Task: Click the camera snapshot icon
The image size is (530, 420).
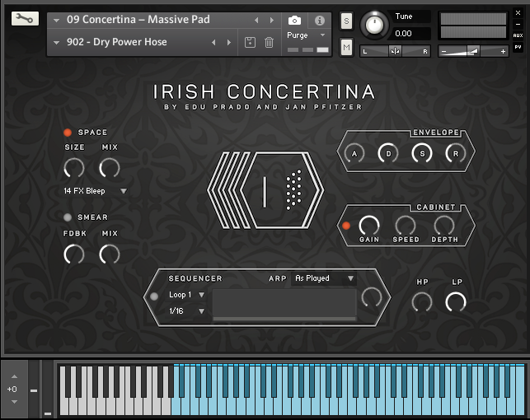Action: (295, 20)
